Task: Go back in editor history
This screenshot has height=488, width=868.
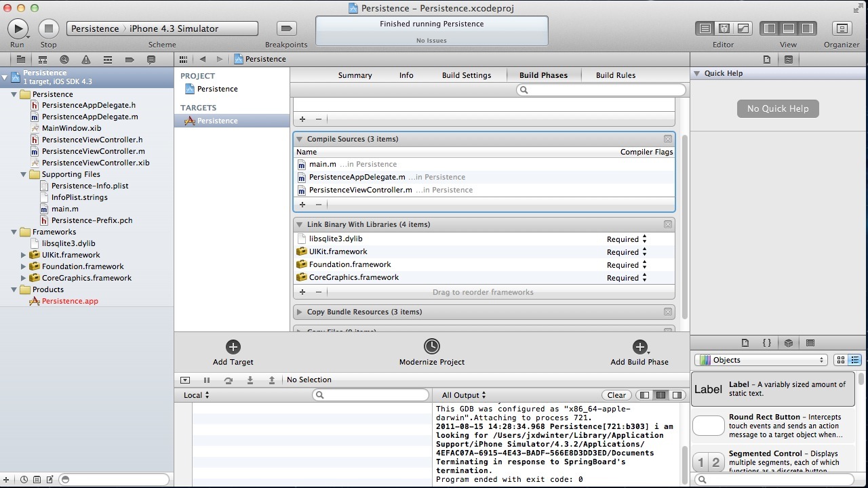Action: click(x=202, y=59)
